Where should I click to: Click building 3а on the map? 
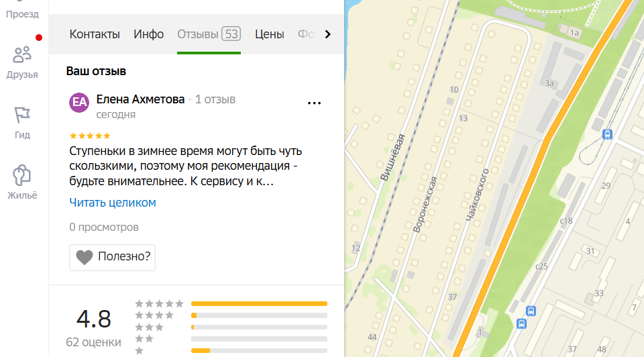549,83
